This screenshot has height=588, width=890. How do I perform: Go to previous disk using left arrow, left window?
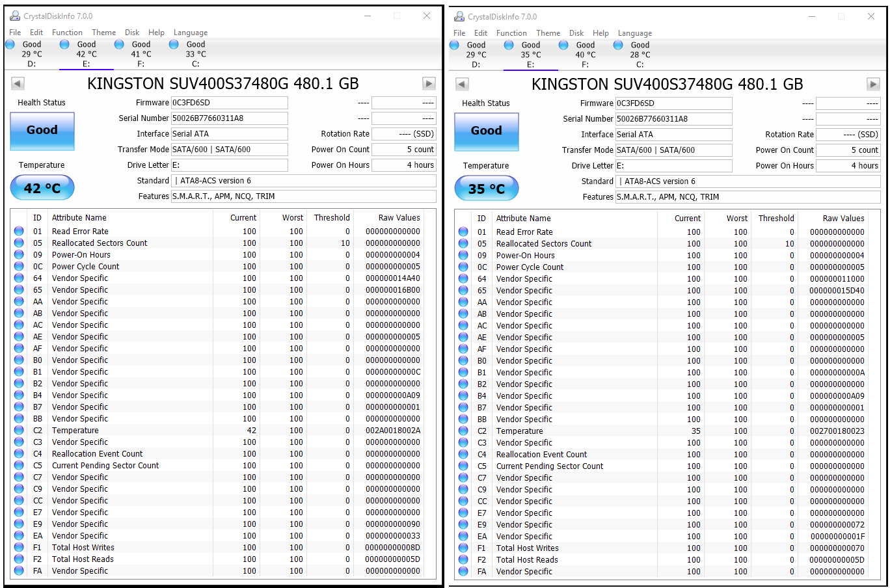click(18, 83)
